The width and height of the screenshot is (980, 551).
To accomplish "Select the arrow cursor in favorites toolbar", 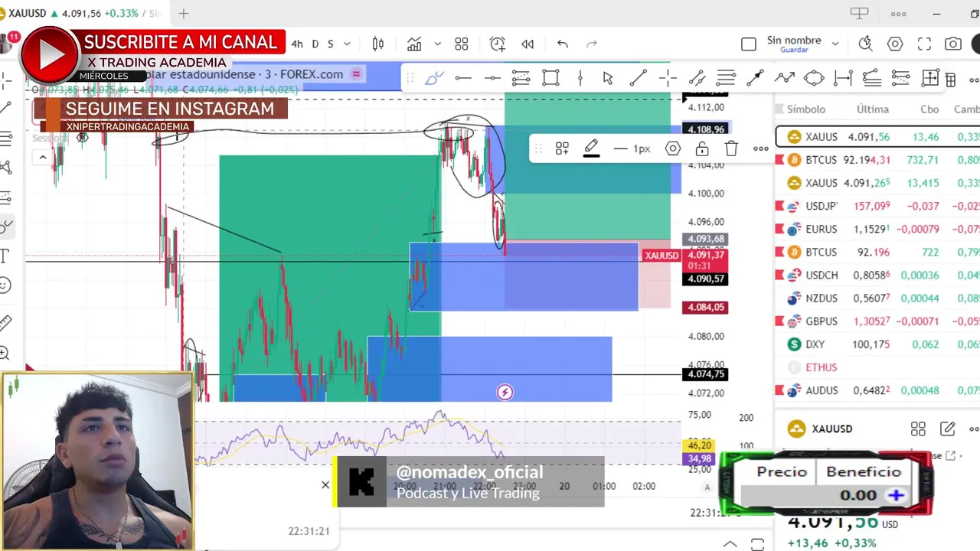I will [x=608, y=78].
